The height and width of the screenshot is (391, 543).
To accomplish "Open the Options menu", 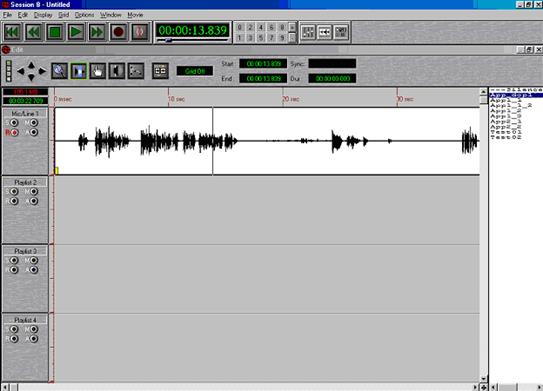I will coord(84,15).
